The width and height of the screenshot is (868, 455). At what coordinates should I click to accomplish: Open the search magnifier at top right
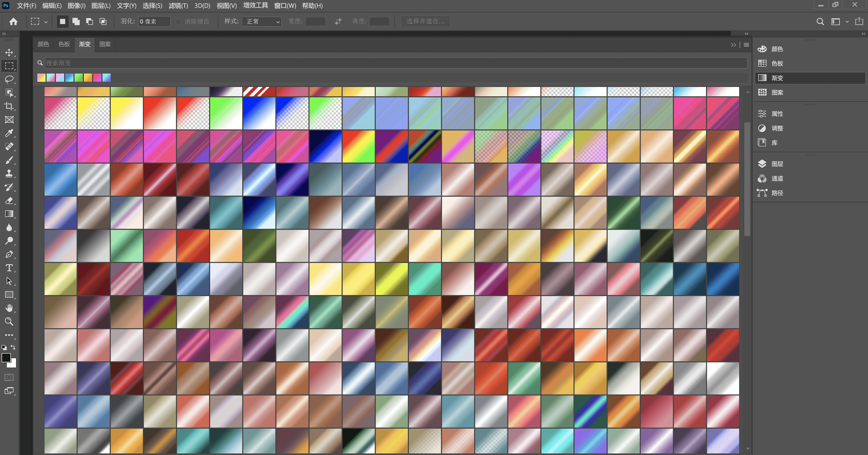(820, 21)
